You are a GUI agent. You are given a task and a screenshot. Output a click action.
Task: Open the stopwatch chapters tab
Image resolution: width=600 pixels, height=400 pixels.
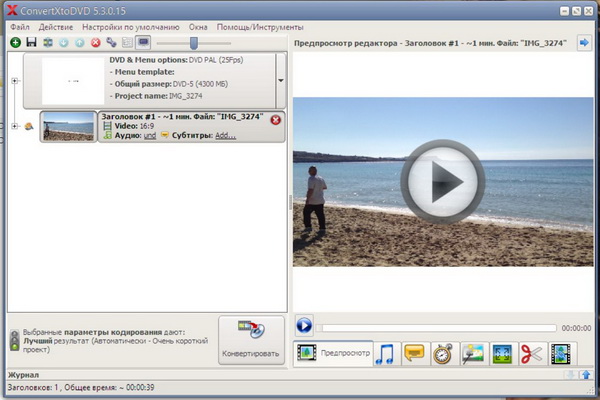[x=444, y=354]
